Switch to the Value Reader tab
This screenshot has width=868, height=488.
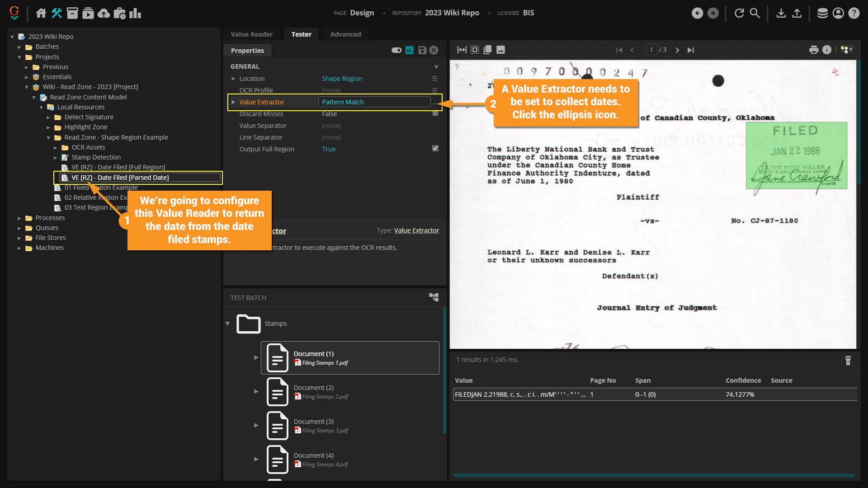coord(251,34)
